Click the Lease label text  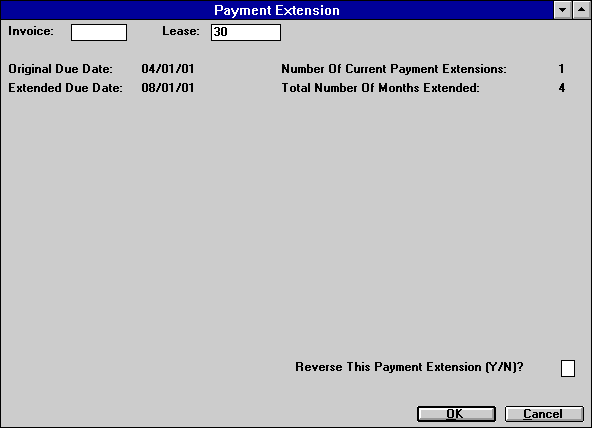coord(181,31)
